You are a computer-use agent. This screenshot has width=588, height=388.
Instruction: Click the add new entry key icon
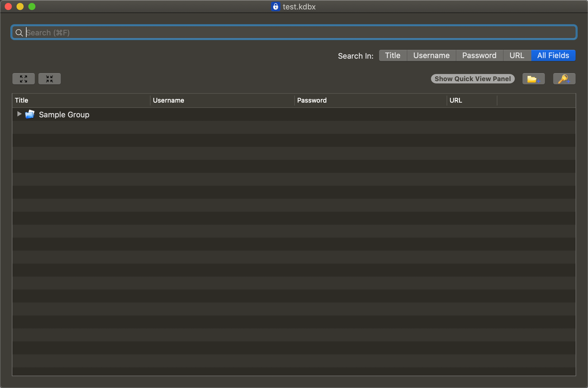(x=564, y=79)
